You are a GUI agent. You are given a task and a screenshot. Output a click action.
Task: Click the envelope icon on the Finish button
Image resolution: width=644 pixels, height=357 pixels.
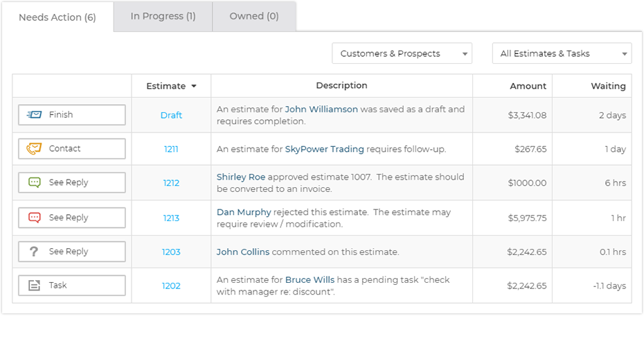point(34,115)
